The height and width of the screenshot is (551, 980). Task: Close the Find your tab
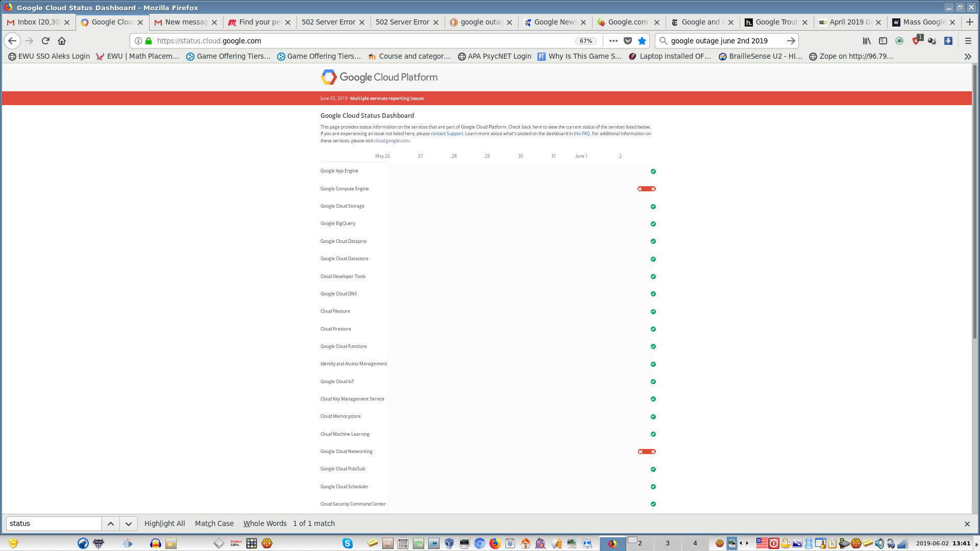[x=288, y=22]
